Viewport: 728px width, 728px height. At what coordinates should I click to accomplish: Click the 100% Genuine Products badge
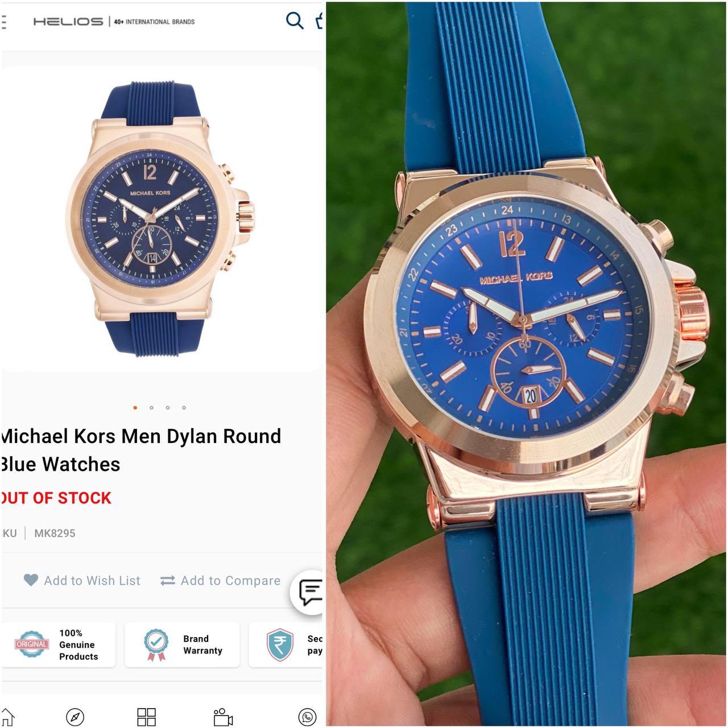[x=58, y=644]
